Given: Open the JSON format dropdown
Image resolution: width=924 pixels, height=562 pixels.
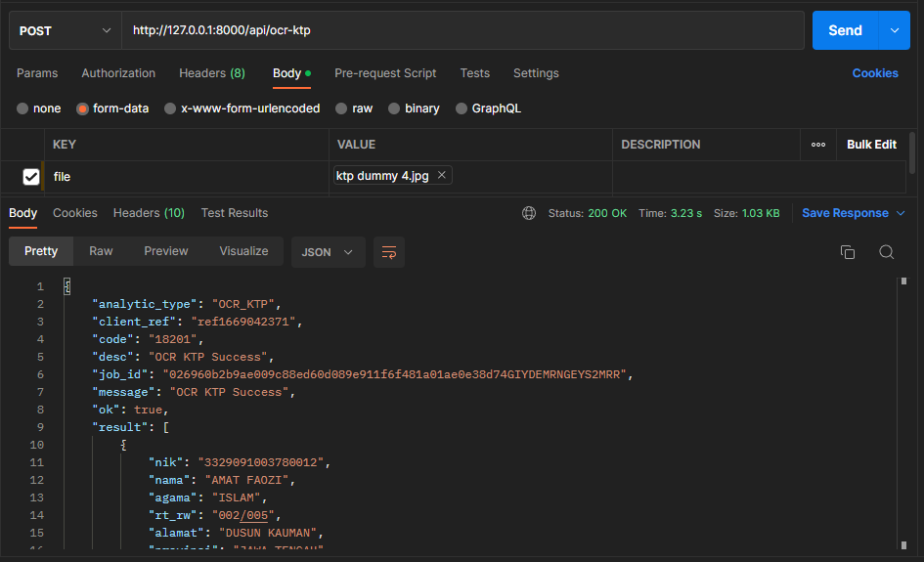Looking at the screenshot, I should pos(329,252).
